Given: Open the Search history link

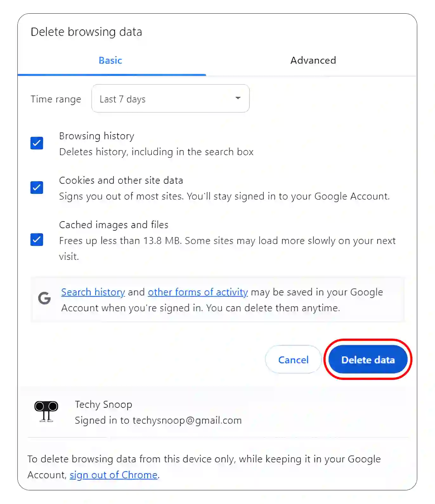Looking at the screenshot, I should point(93,292).
